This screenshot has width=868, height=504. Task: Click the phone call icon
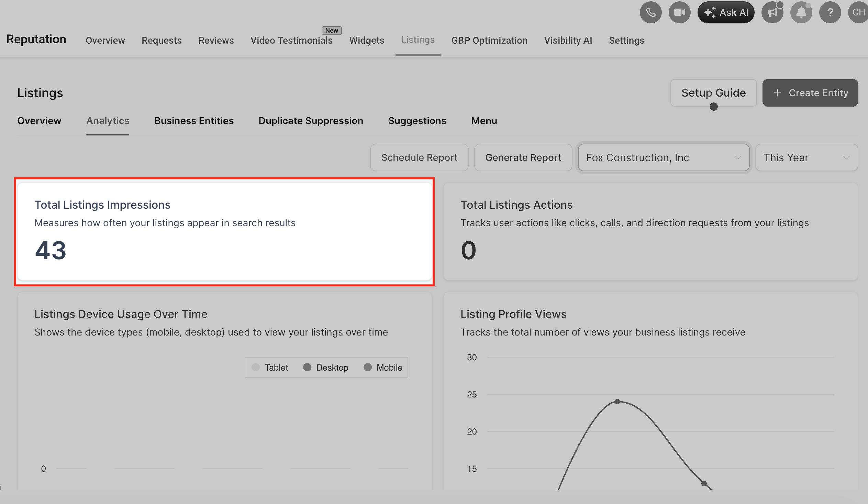point(650,13)
